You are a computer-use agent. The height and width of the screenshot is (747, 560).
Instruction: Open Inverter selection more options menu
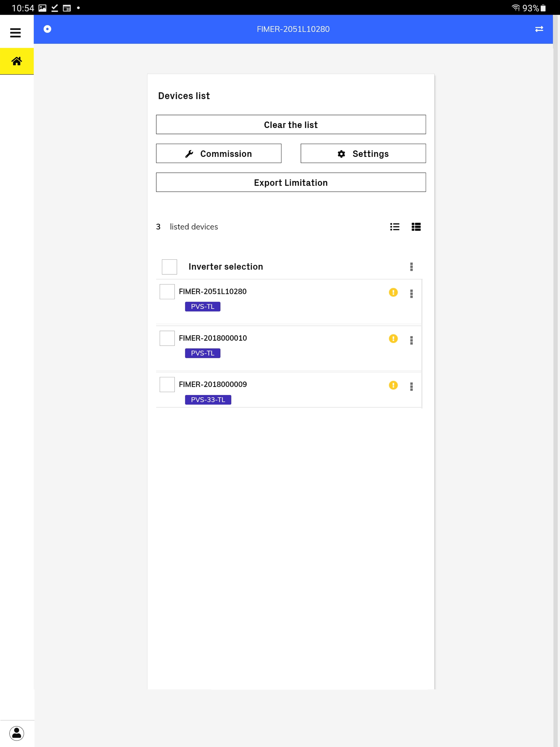pos(411,267)
